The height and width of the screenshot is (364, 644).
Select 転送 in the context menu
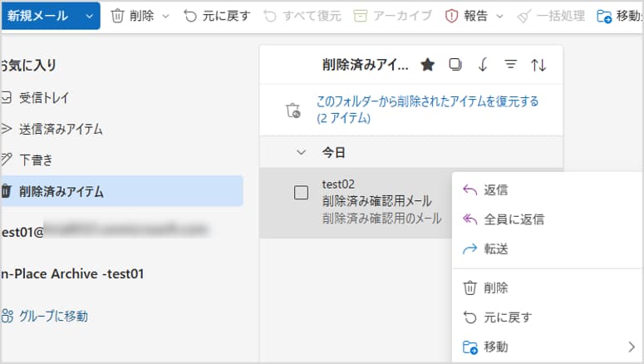[x=495, y=248]
